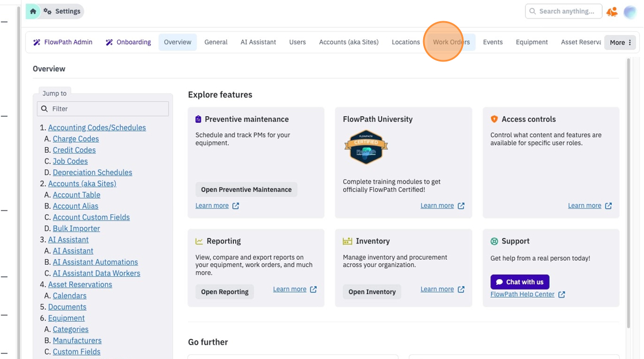Click the Open Inventory button

(372, 292)
